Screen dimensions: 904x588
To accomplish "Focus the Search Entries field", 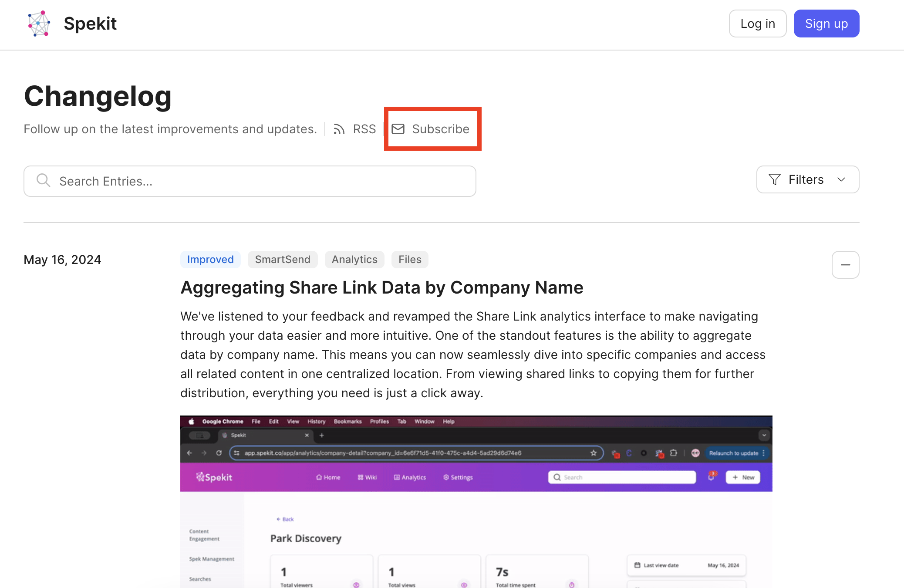I will (250, 181).
